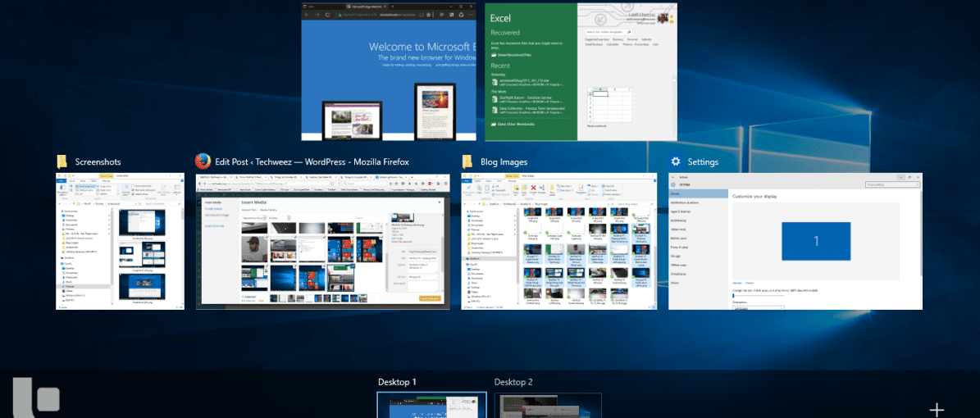Click the folder icon beside Screenshots title
Viewport: 980px width, 418px height.
(x=62, y=161)
